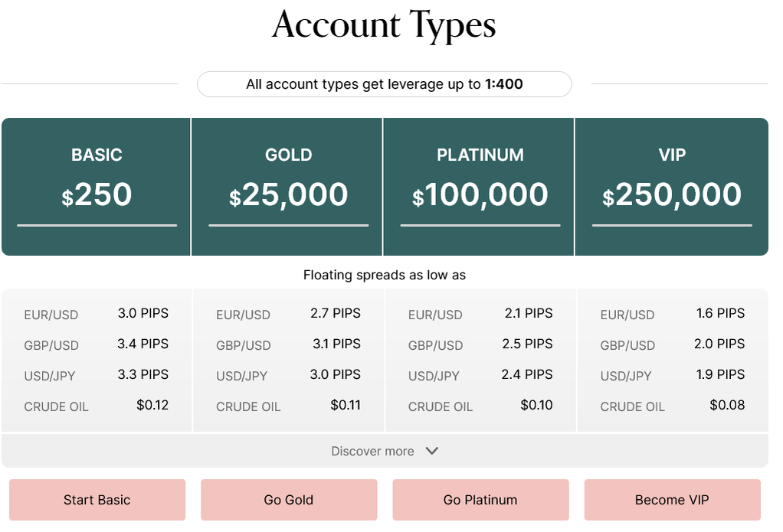Click Gold EUR/USD 2.7 PIPS value
Image resolution: width=783 pixels, height=532 pixels.
pyautogui.click(x=336, y=313)
